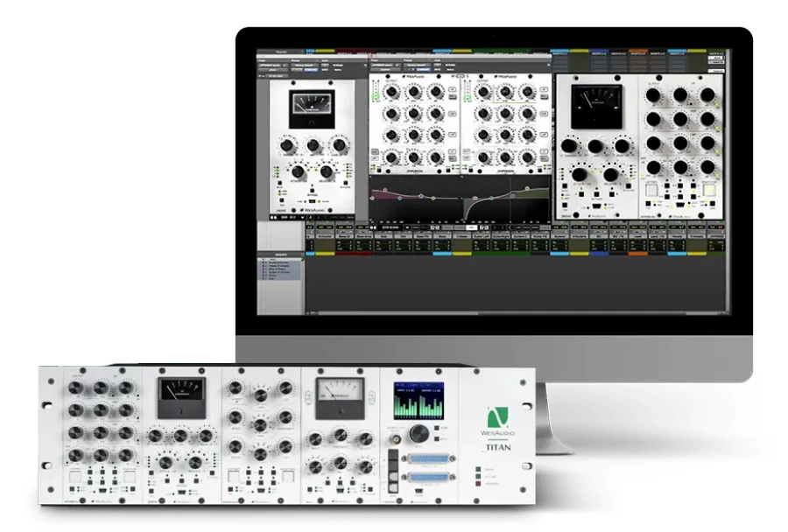Viewport: 788px width, 532px height.
Task: Click Bypass in the Dione plugin window header
Action: click(x=338, y=66)
